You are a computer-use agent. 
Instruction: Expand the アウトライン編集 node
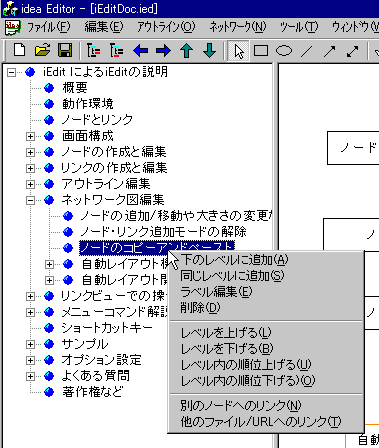(x=30, y=184)
